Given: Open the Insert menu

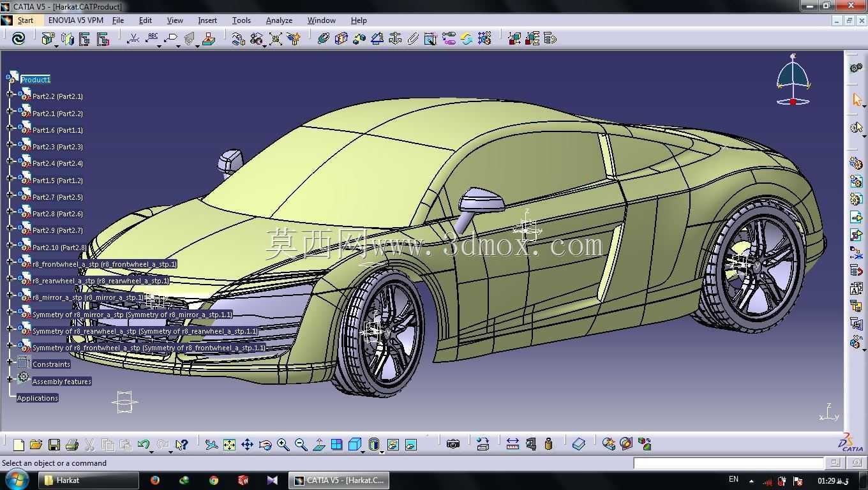Looking at the screenshot, I should pos(207,20).
